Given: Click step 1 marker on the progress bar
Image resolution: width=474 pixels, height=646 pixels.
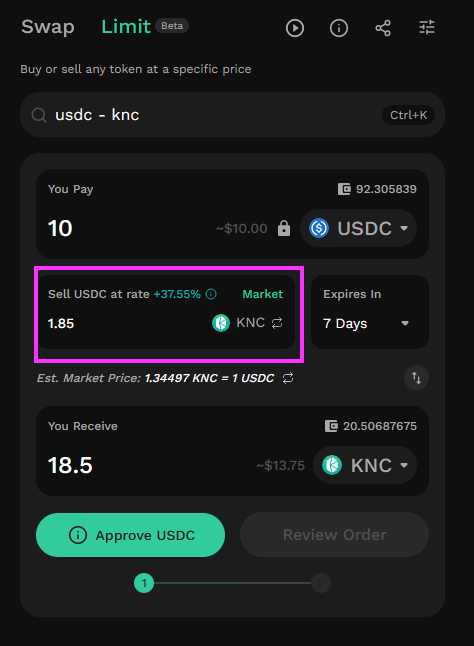Looking at the screenshot, I should 144,583.
